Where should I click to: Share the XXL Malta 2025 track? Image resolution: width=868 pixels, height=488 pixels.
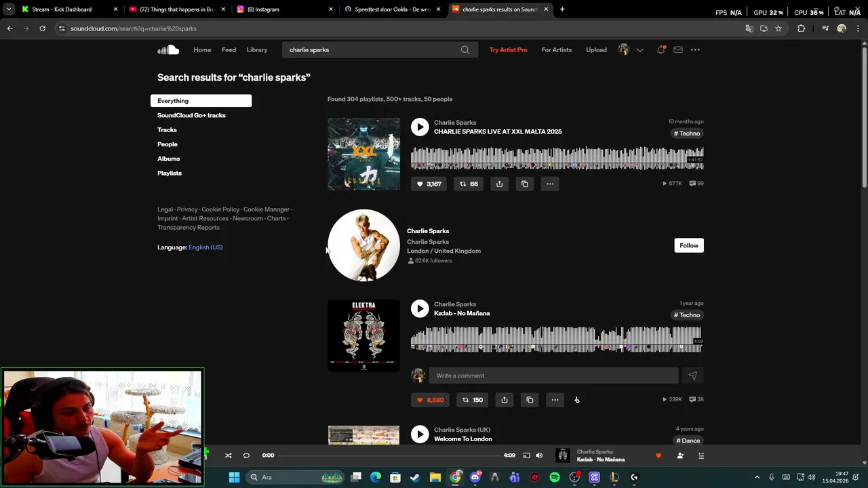(x=499, y=184)
